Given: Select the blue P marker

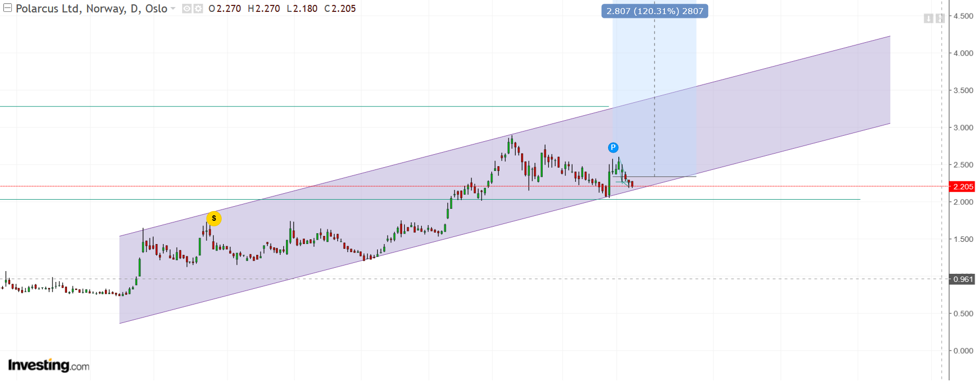Looking at the screenshot, I should tap(613, 148).
